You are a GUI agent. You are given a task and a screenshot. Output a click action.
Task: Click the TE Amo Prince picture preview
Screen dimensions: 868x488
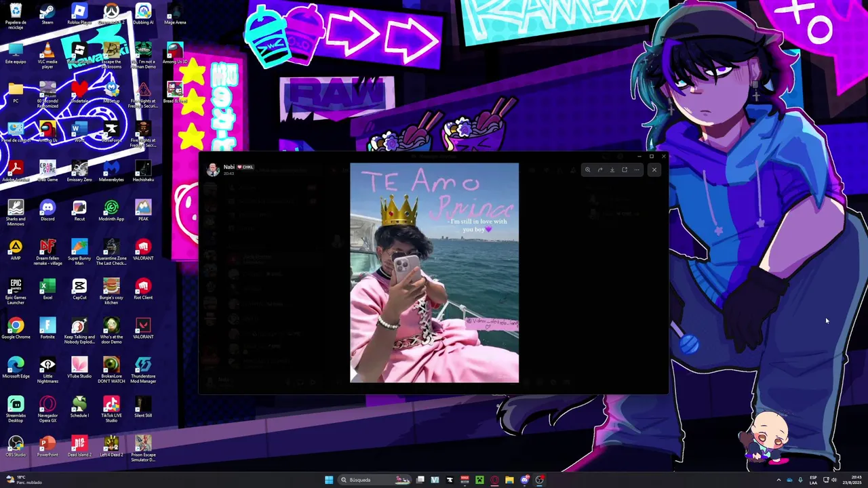[434, 272]
